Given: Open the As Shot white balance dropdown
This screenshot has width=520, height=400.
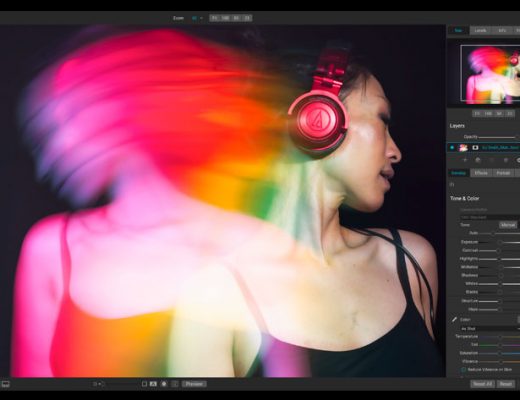Looking at the screenshot, I should click(490, 329).
